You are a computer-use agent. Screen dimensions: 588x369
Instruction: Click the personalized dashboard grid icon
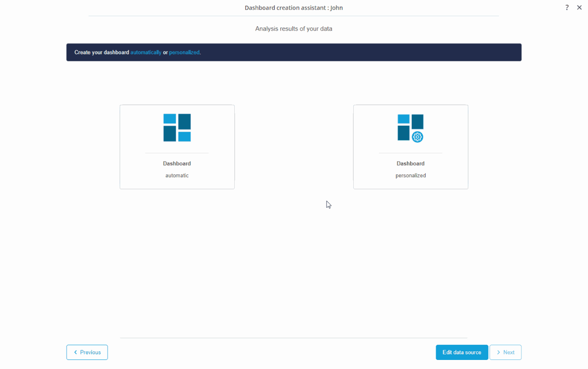(410, 127)
